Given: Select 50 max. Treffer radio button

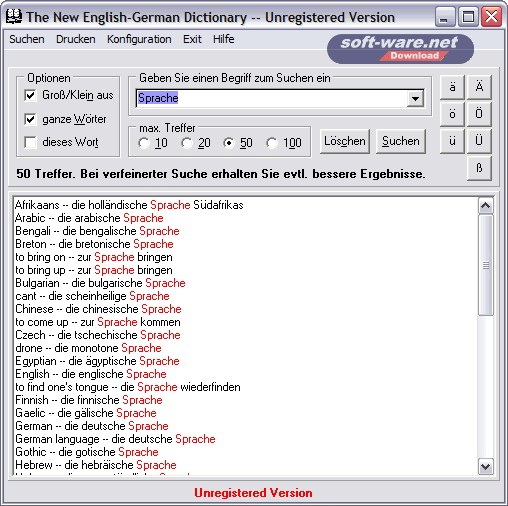Looking at the screenshot, I should coord(229,143).
